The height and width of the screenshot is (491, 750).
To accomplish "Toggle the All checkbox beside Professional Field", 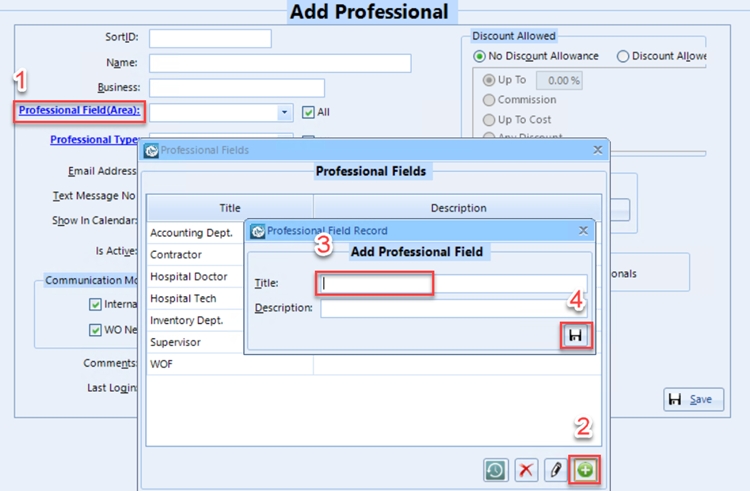I will 308,113.
